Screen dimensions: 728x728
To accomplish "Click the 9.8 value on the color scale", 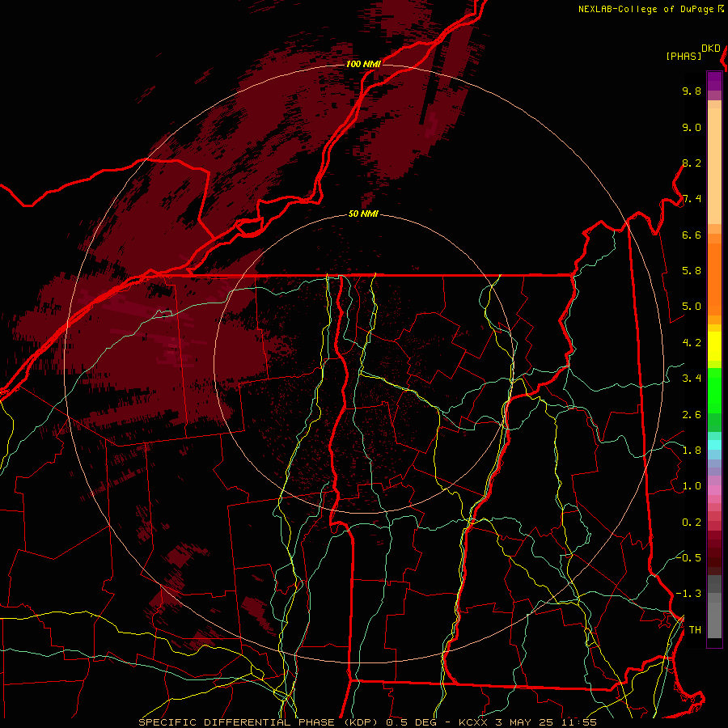I will (692, 91).
